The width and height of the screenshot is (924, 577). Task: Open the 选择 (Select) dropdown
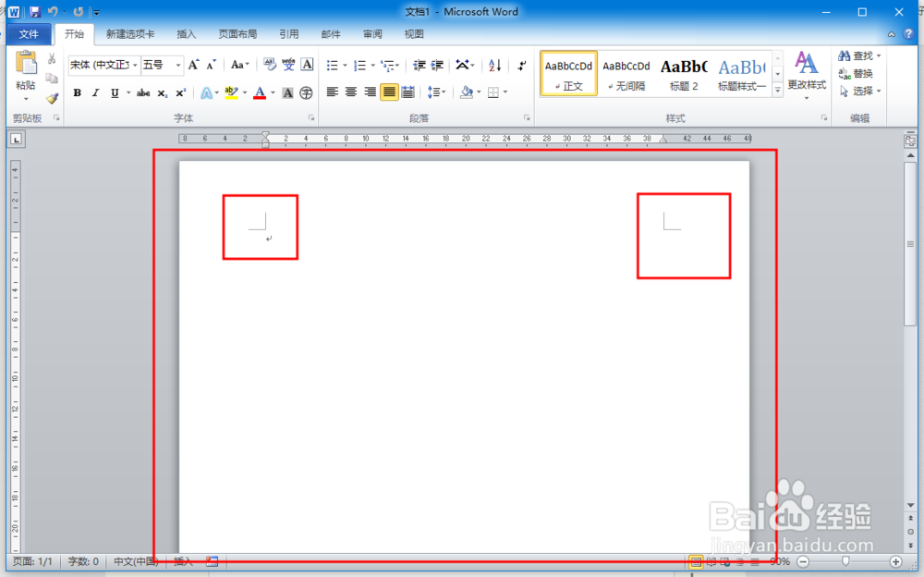[861, 91]
